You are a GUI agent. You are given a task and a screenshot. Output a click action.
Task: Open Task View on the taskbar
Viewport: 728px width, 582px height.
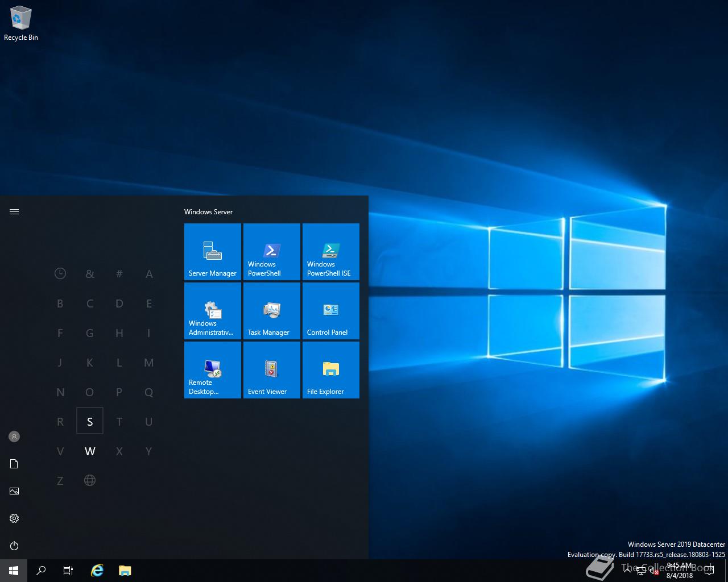[x=68, y=571]
